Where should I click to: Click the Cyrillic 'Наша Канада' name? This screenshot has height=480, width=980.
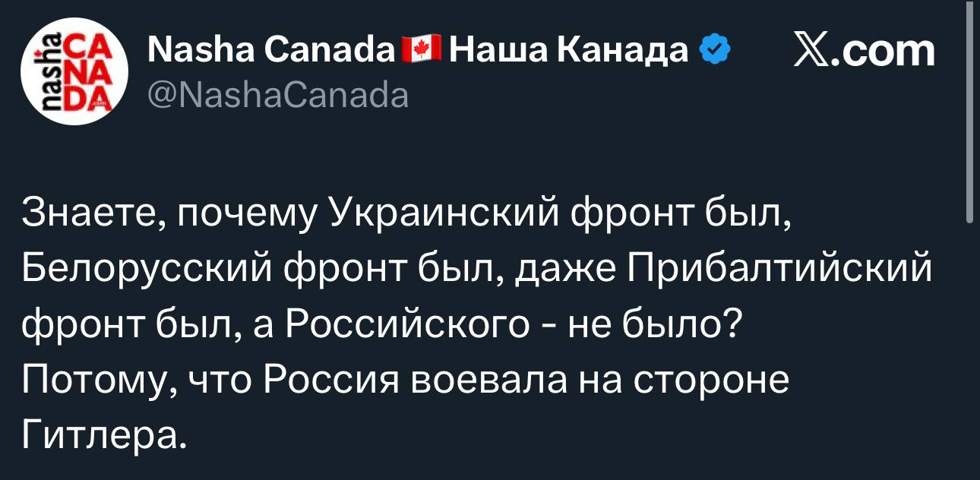coord(570,52)
